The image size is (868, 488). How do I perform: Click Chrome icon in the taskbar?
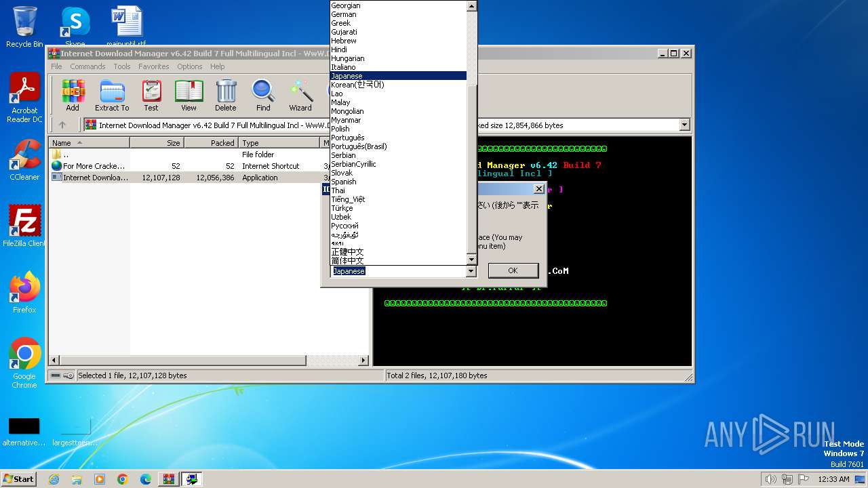123,479
